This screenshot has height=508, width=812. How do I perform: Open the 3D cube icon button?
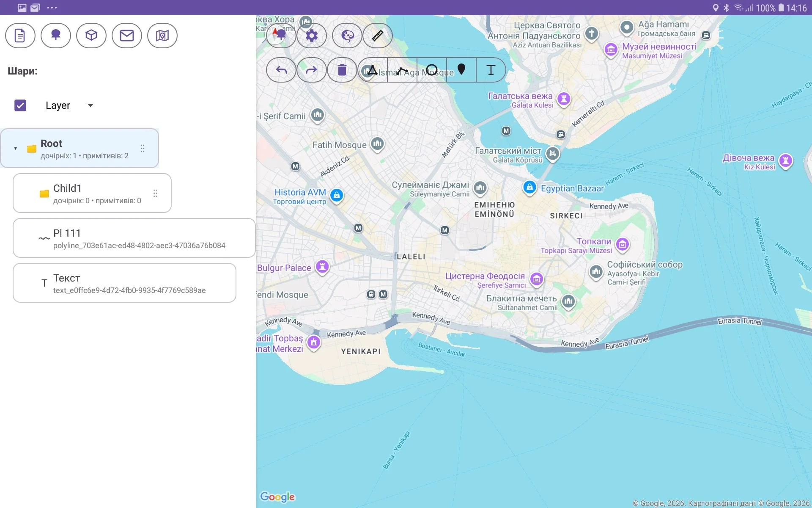pyautogui.click(x=91, y=36)
